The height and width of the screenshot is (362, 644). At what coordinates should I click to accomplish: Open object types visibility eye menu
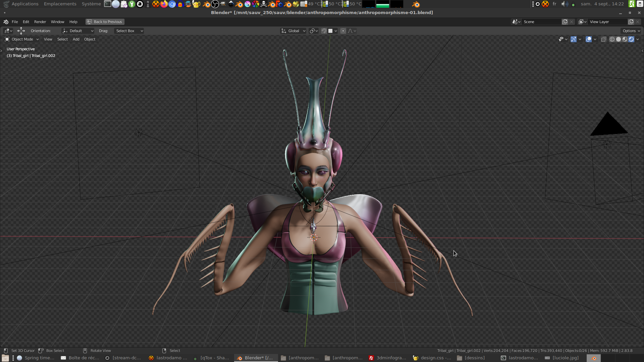pyautogui.click(x=562, y=40)
